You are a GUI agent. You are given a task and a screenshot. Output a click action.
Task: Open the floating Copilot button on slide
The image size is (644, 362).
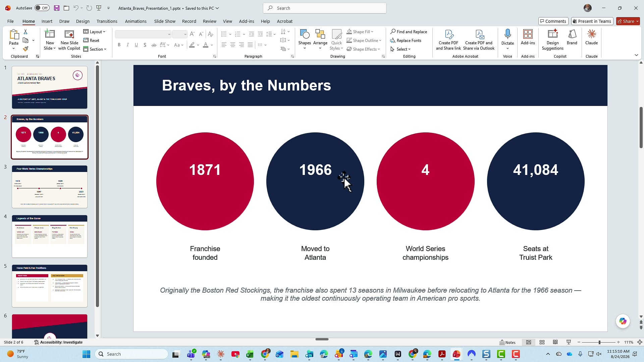click(x=623, y=321)
